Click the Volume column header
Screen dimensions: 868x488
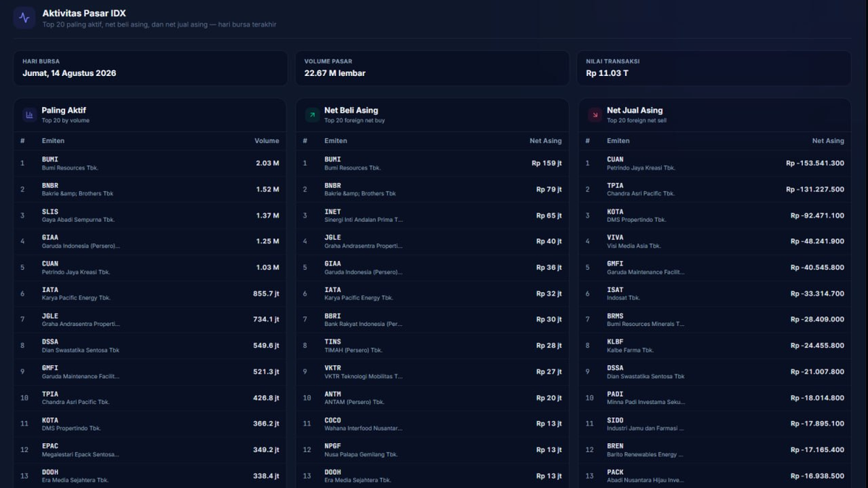266,141
